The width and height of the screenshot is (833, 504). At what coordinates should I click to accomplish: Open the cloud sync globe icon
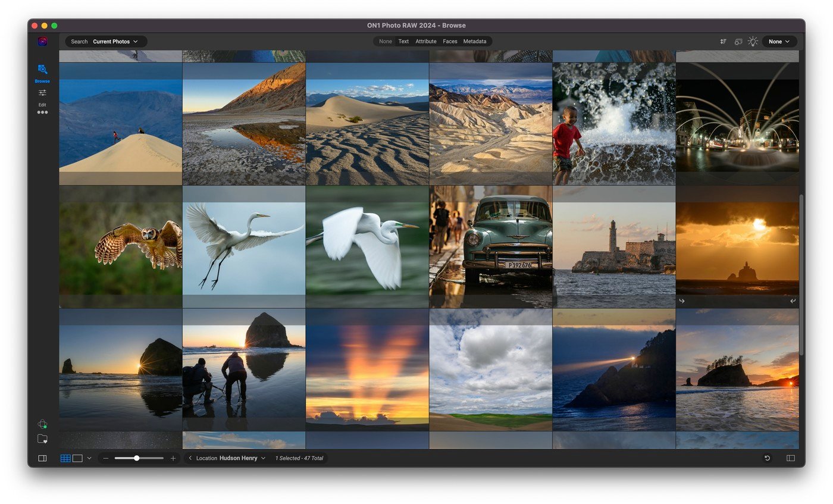(42, 424)
